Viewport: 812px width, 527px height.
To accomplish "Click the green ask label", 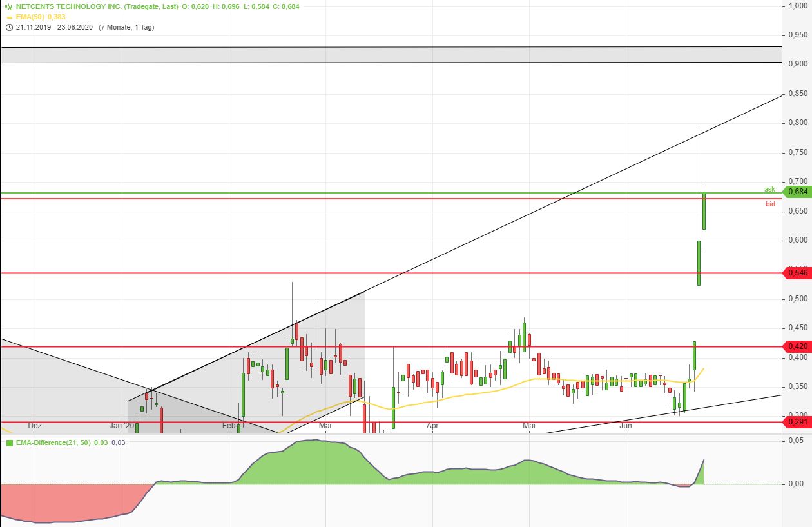I will (x=769, y=189).
